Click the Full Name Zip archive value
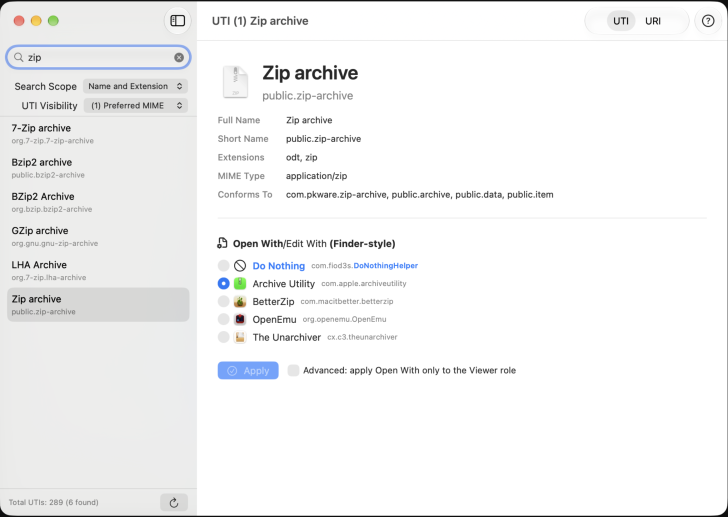Image resolution: width=728 pixels, height=517 pixels. pos(309,120)
